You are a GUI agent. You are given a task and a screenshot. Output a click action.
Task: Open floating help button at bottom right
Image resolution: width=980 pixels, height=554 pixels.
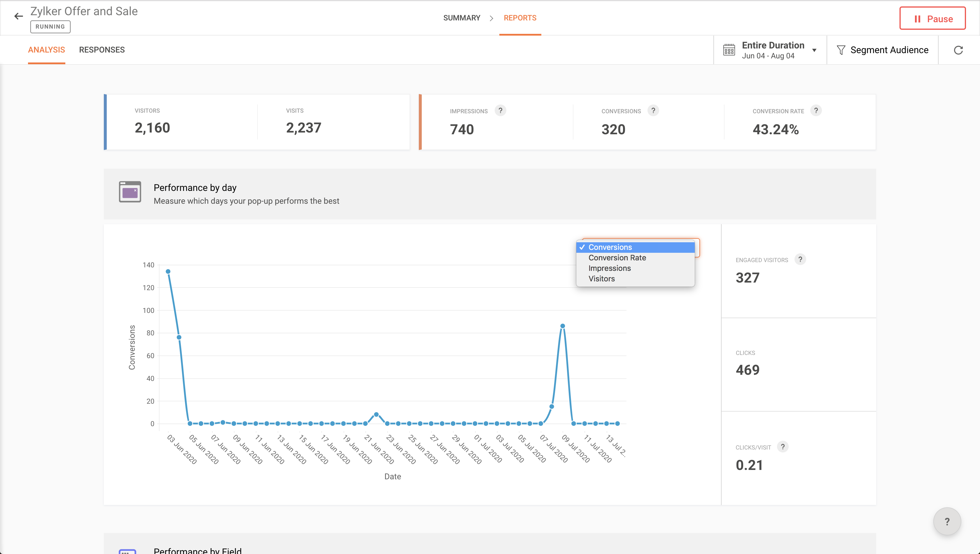[947, 521]
